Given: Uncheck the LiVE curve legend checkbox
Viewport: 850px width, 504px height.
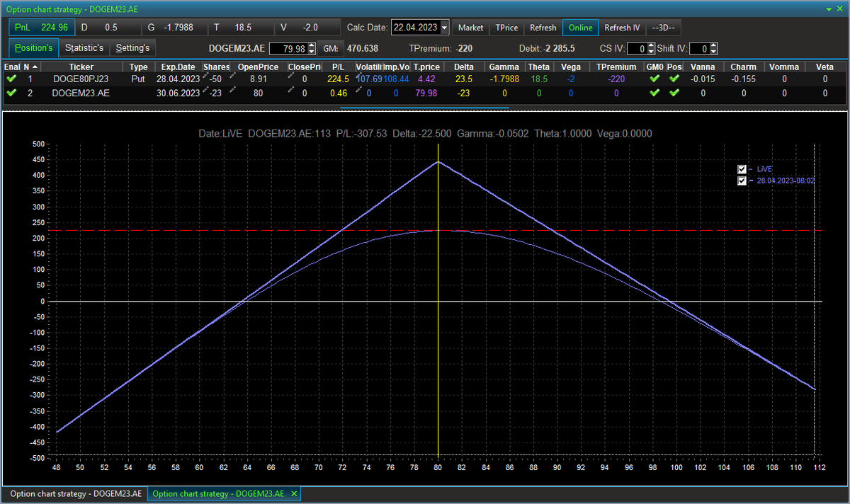Looking at the screenshot, I should pyautogui.click(x=742, y=169).
